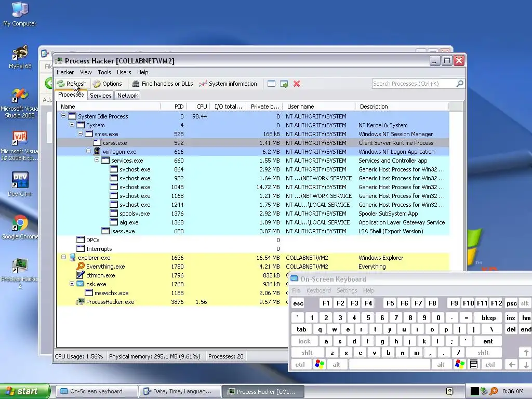The width and height of the screenshot is (532, 399).
Task: Click the find window and thread icon
Action: 284,84
